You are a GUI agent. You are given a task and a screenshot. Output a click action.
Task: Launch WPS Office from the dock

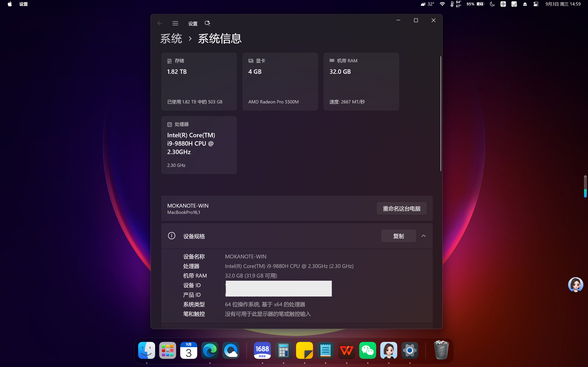click(x=347, y=350)
